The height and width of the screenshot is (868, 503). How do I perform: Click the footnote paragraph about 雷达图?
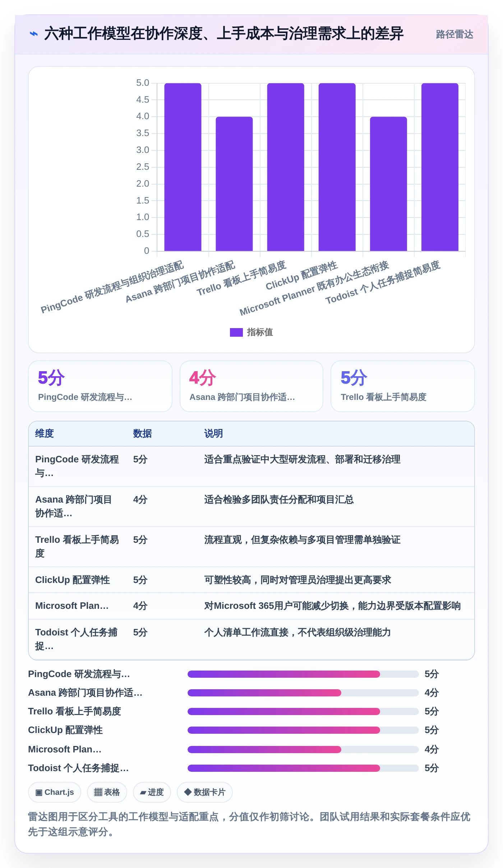[x=249, y=824]
